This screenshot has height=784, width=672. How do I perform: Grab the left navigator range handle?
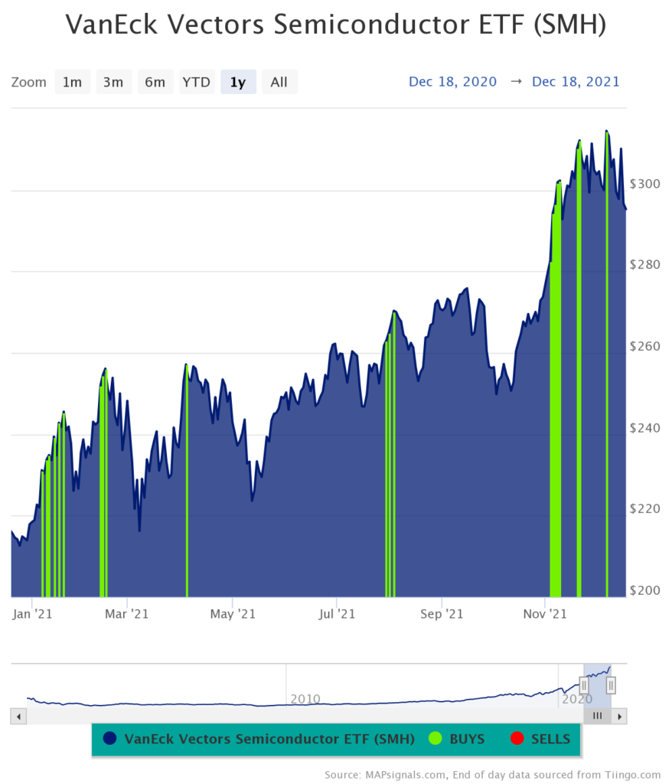tap(584, 684)
